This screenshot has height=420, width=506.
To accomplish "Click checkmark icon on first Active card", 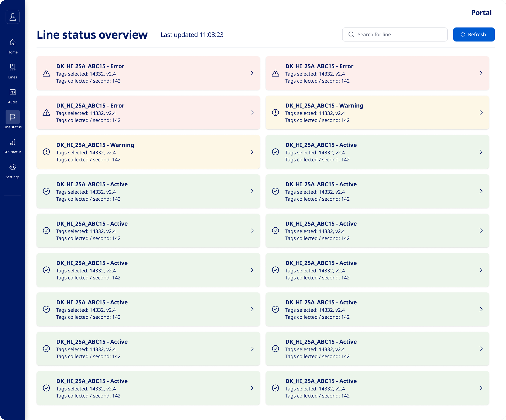I will click(x=275, y=152).
